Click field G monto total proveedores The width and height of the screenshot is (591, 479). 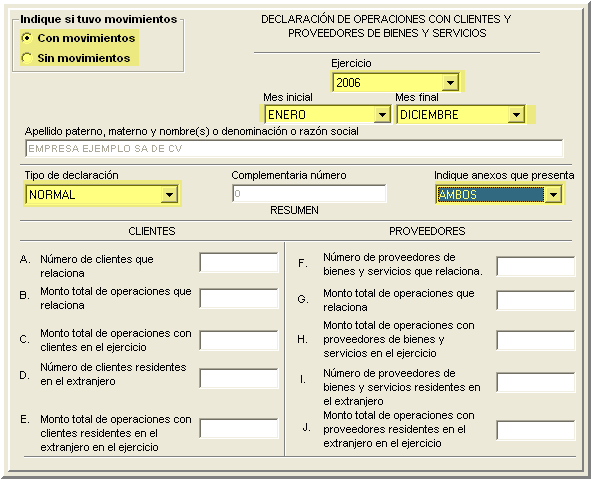point(536,300)
